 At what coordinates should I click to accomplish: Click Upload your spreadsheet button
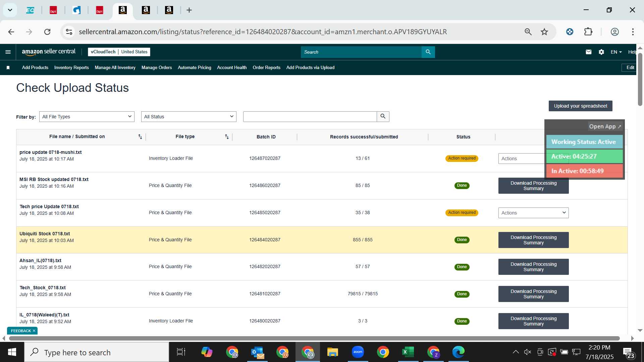(x=581, y=106)
